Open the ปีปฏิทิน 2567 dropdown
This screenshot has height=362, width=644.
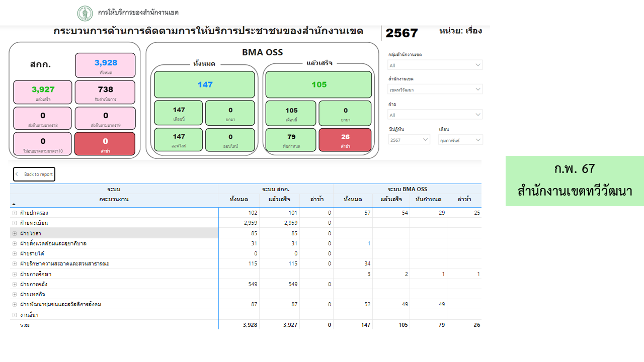[x=409, y=140]
